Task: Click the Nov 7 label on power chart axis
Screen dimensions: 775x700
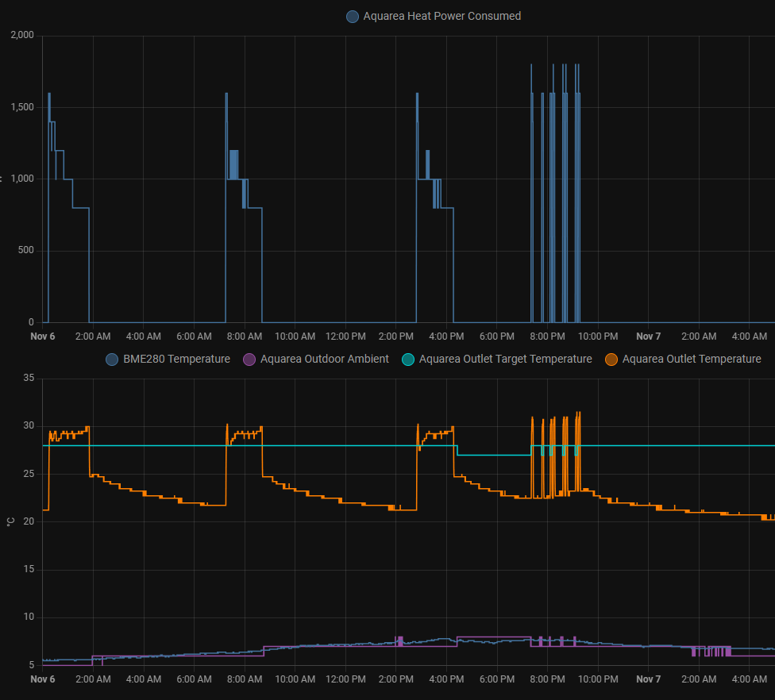Action: (648, 337)
